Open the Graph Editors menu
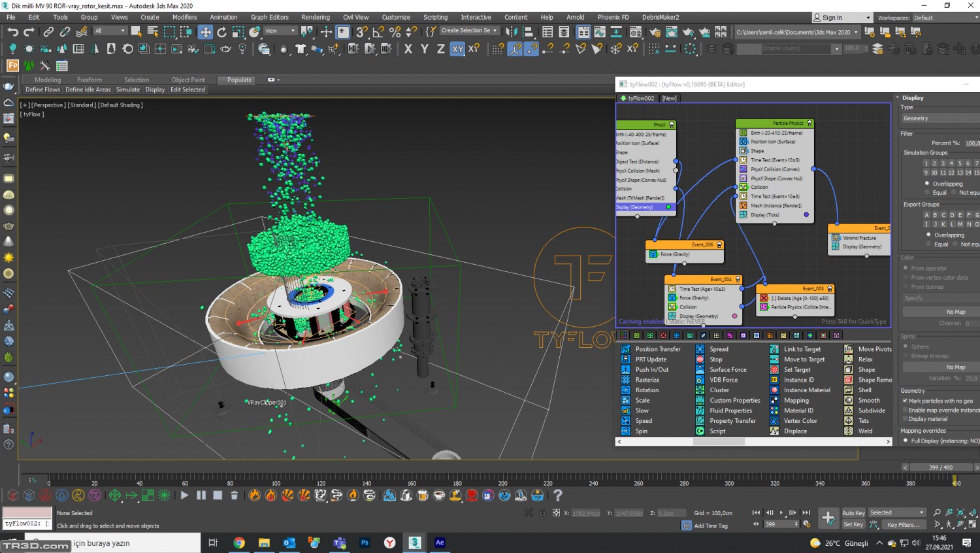 coord(269,17)
